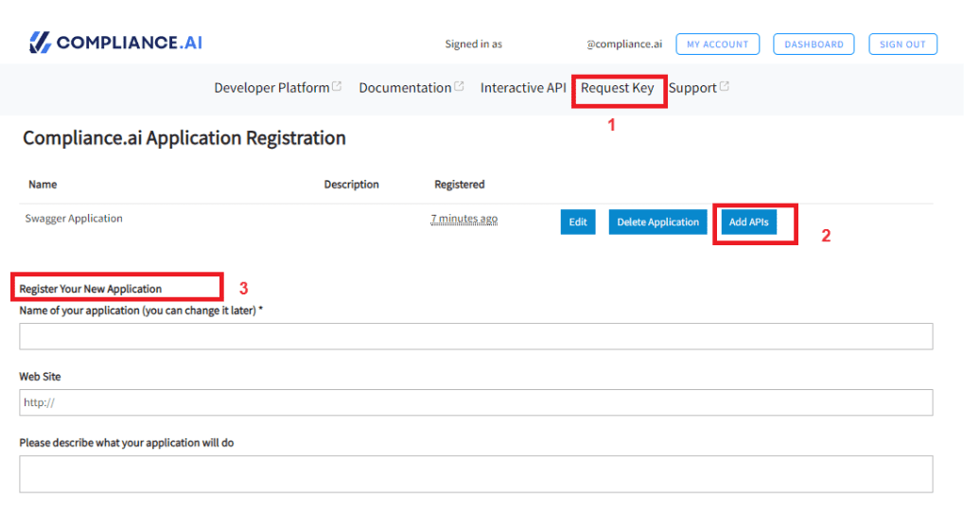Click 'Please describe what your application will do' label

click(x=126, y=443)
